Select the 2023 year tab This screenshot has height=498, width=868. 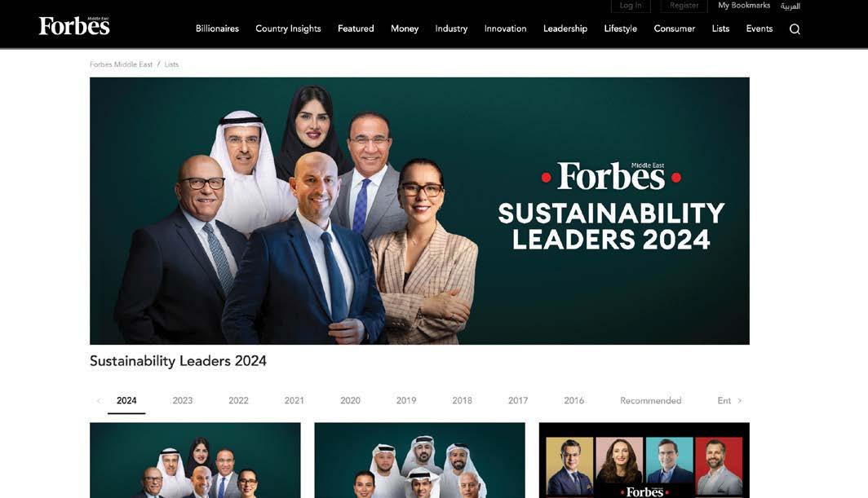[182, 401]
